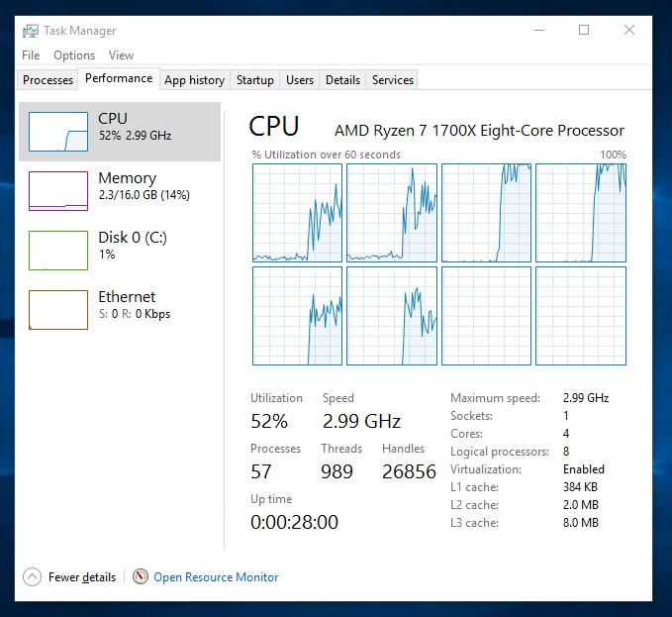This screenshot has width=672, height=617.
Task: Click the Threads count 989
Action: (x=336, y=471)
